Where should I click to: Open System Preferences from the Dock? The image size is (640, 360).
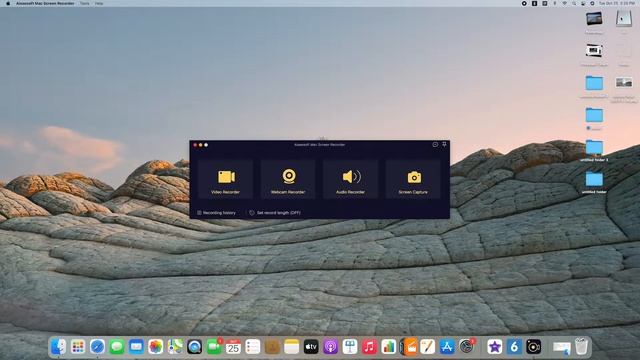click(467, 347)
